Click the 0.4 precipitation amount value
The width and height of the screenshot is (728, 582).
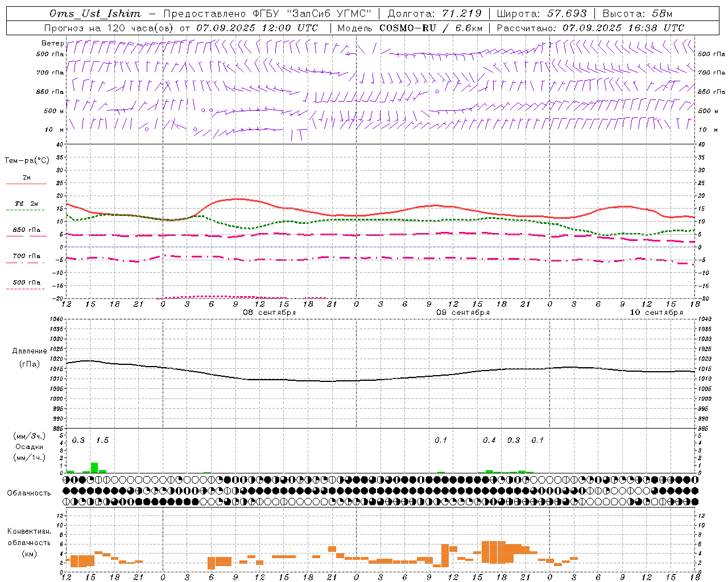click(490, 440)
